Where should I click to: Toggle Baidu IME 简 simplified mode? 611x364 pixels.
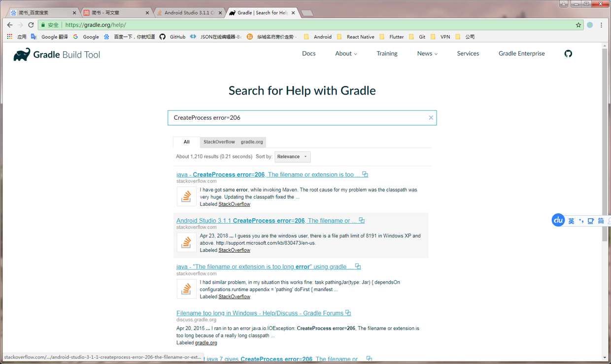coord(601,221)
